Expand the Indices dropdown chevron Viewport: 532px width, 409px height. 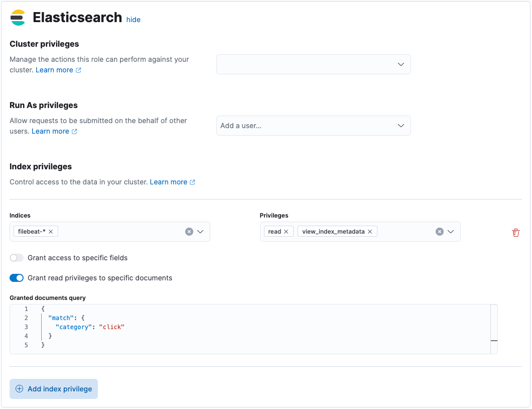(x=201, y=231)
